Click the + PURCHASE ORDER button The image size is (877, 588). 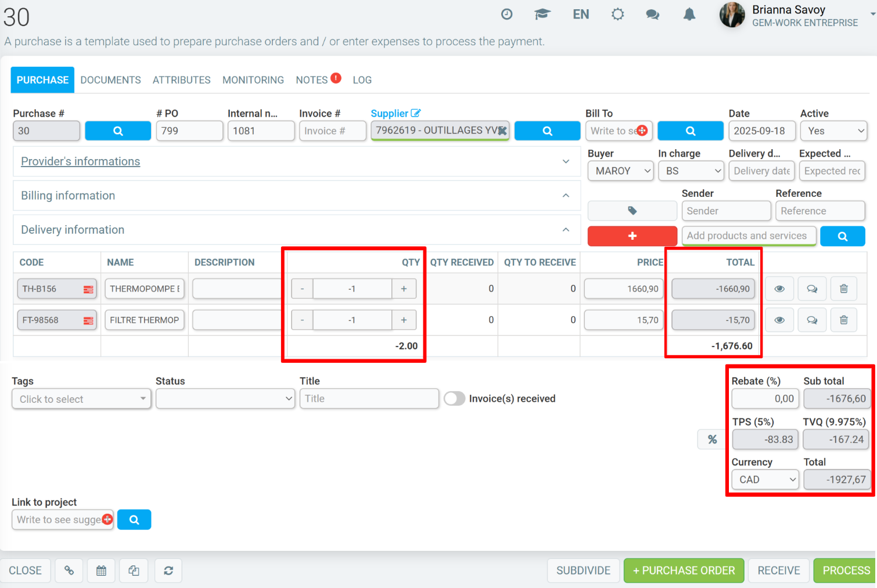tap(684, 571)
